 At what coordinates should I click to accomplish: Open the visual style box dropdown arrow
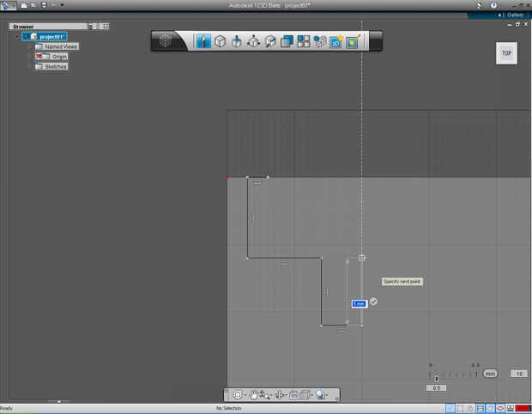pyautogui.click(x=312, y=395)
